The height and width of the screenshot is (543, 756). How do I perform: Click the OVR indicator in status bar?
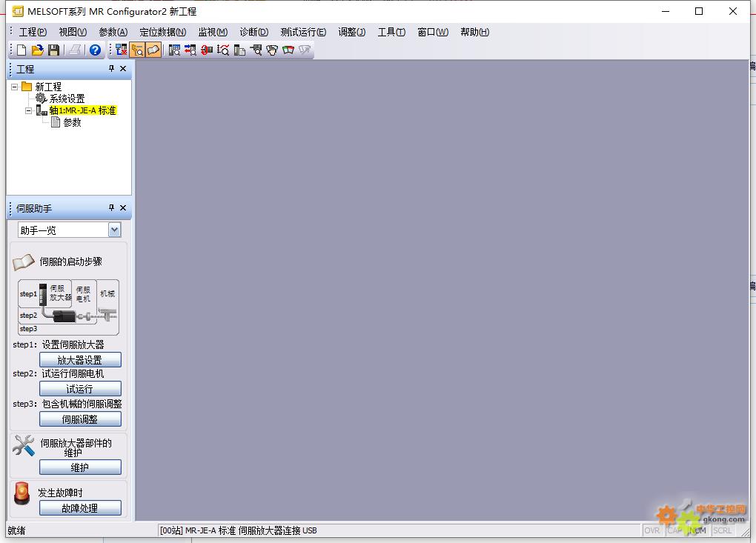[x=651, y=530]
